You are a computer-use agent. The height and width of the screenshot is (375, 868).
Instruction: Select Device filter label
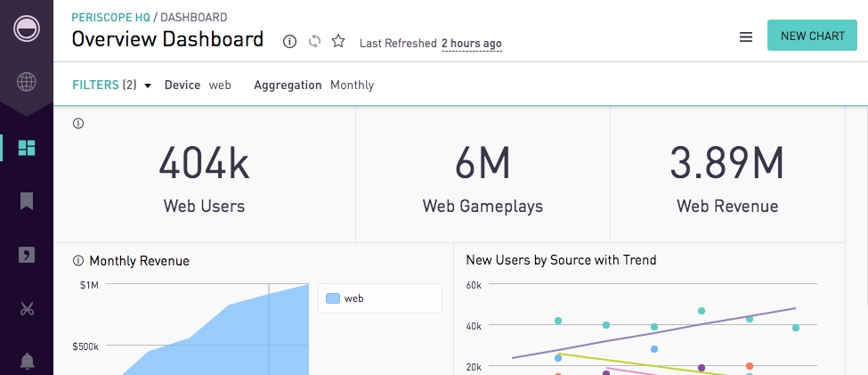tap(183, 86)
